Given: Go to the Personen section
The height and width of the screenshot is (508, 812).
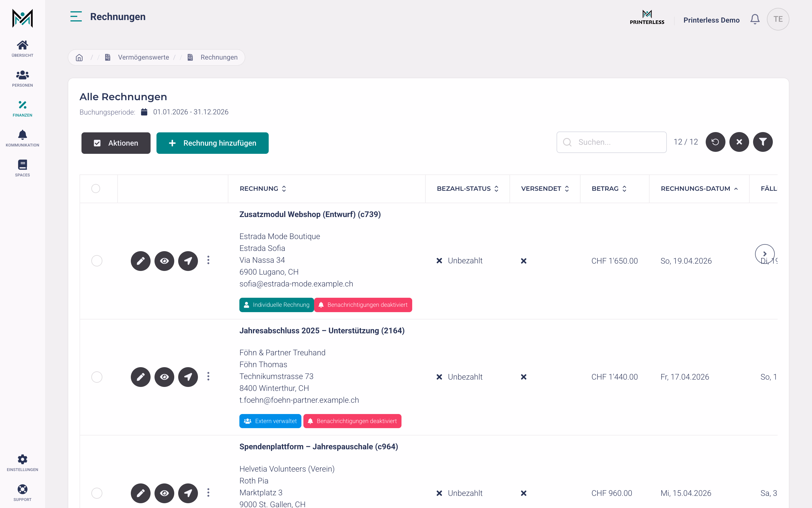Looking at the screenshot, I should click(23, 79).
